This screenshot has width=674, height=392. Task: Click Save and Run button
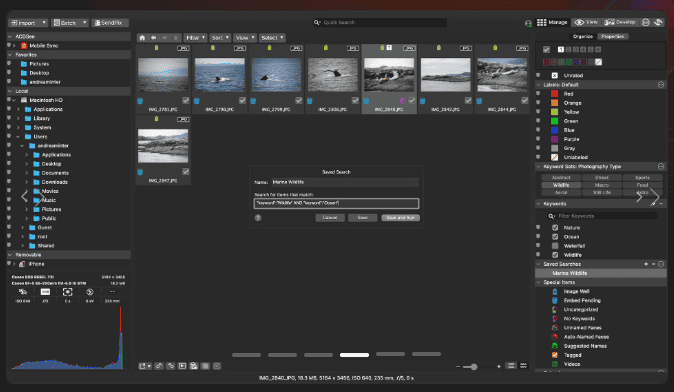click(401, 218)
